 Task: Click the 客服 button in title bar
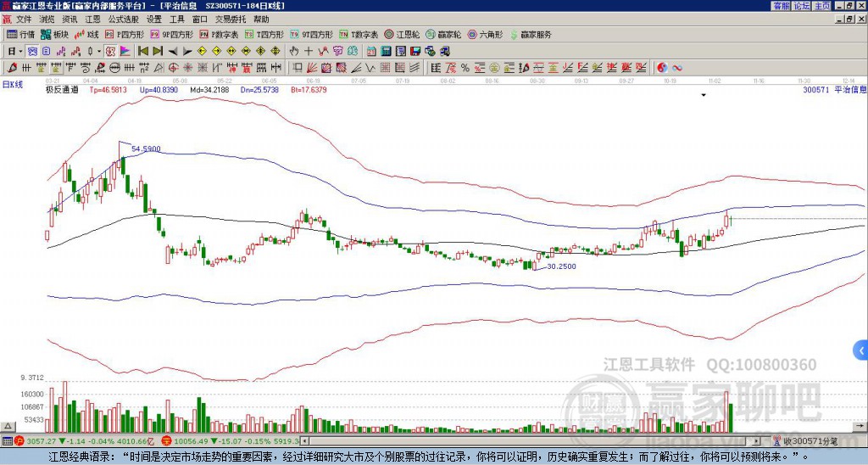pos(781,6)
